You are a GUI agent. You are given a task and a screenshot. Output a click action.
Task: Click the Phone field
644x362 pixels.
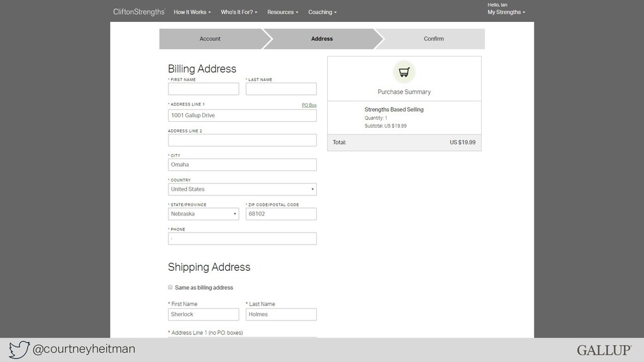click(242, 238)
